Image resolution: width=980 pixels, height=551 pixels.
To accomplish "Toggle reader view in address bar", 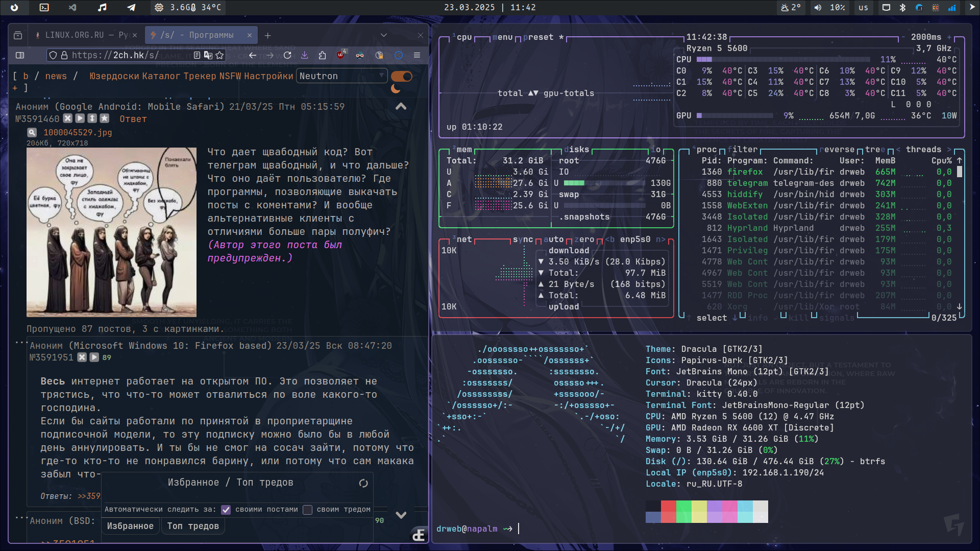I will 197,55.
